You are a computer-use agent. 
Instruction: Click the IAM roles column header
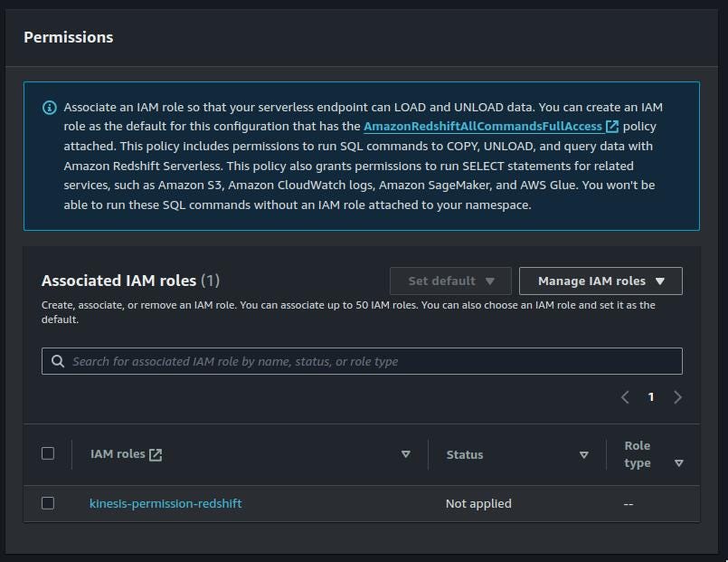pyautogui.click(x=118, y=453)
